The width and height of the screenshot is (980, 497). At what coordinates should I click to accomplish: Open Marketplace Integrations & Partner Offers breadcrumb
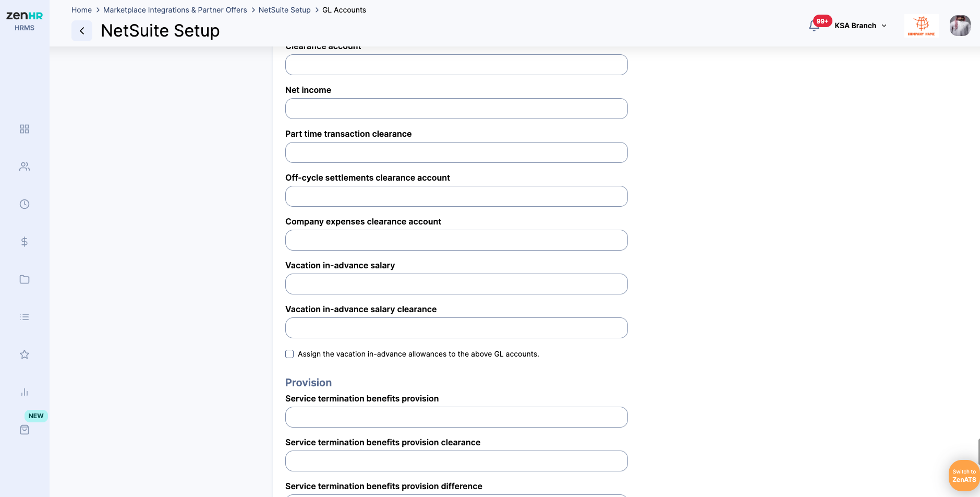pyautogui.click(x=175, y=10)
